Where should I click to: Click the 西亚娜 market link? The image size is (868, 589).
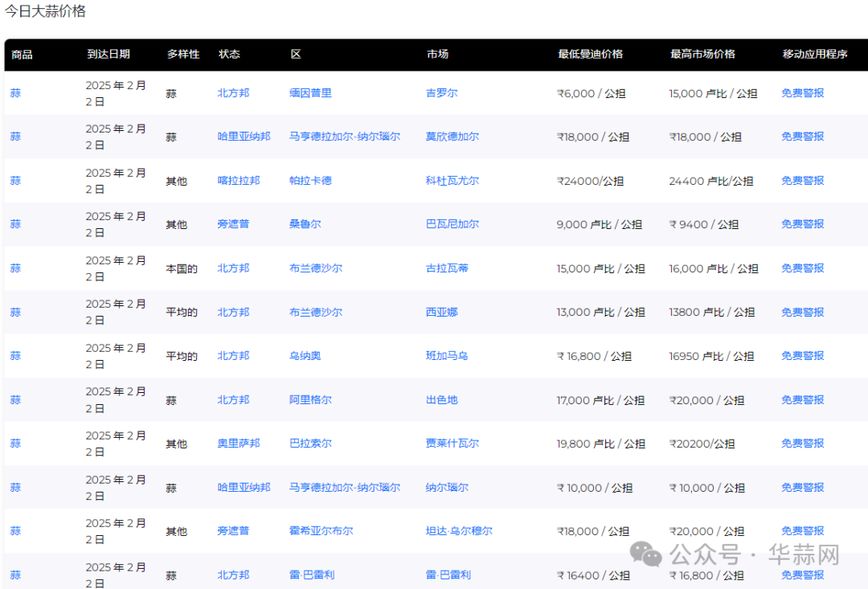441,312
